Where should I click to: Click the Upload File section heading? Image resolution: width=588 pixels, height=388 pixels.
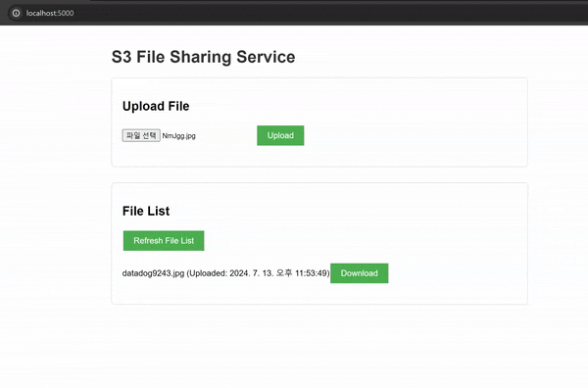(156, 106)
